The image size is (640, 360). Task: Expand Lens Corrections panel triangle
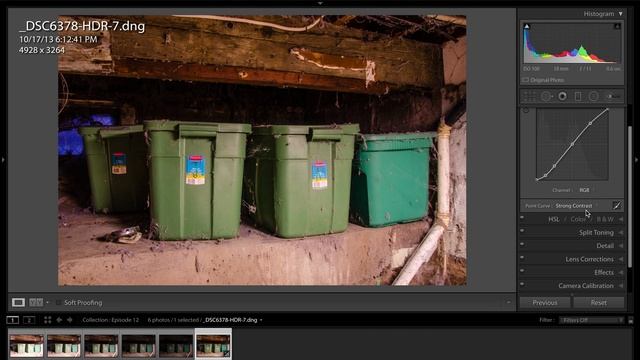click(621, 259)
